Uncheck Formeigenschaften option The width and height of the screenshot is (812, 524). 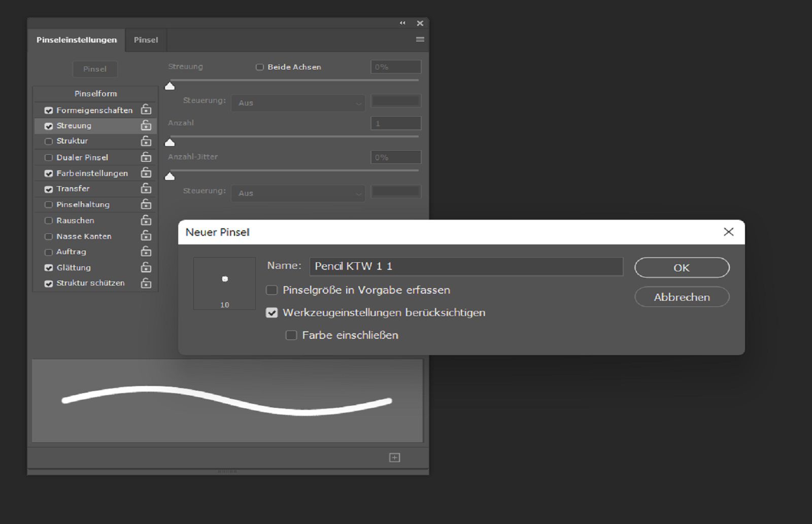pos(49,110)
